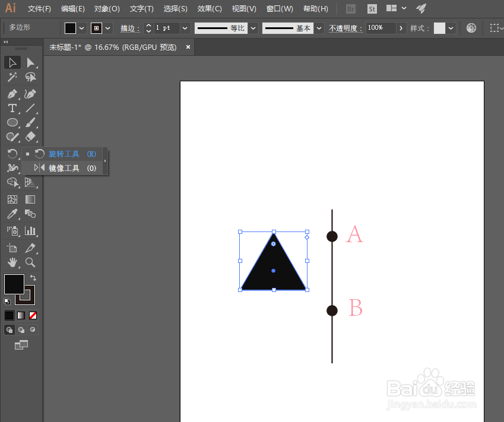Viewport: 504px width, 422px height.
Task: Open stroke color dropdown in control bar
Action: pyautogui.click(x=108, y=28)
